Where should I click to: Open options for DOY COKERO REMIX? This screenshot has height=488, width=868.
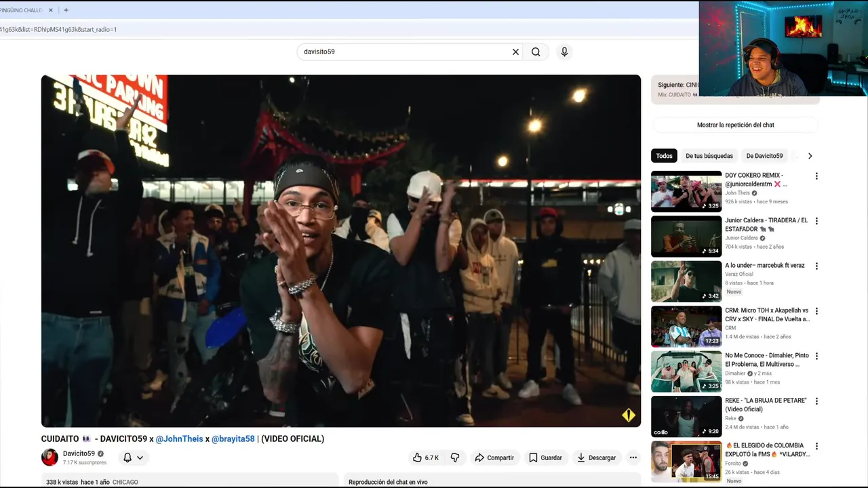(x=816, y=176)
